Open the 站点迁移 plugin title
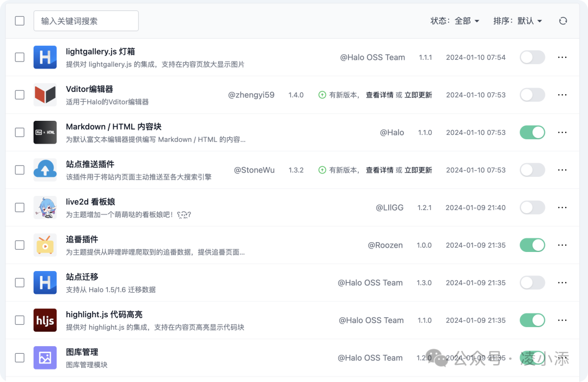Image resolution: width=588 pixels, height=382 pixels. [x=82, y=276]
